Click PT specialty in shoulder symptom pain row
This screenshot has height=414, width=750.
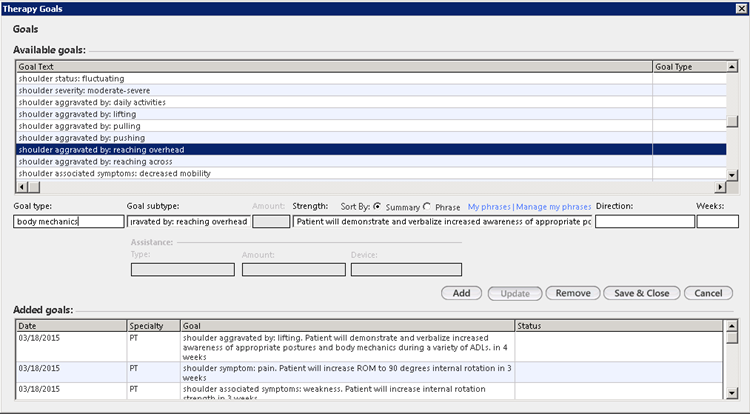[x=133, y=368]
